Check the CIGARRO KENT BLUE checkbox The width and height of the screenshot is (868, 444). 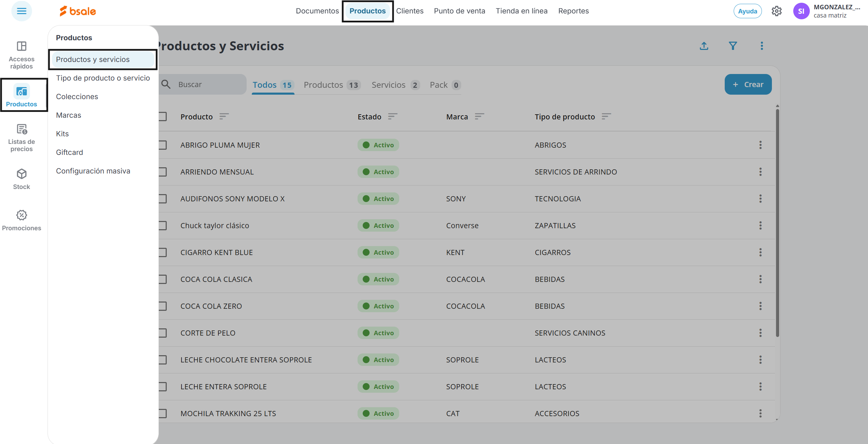coord(163,252)
